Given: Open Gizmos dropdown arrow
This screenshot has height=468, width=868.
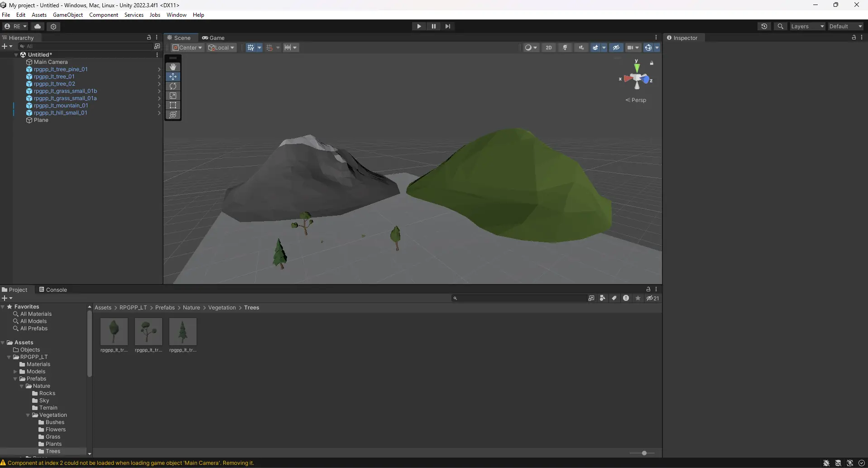Looking at the screenshot, I should (x=657, y=48).
